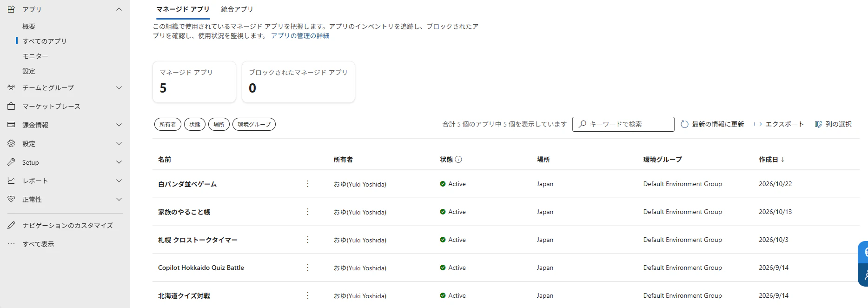
Task: Expand the レポート section chevron
Action: point(119,181)
